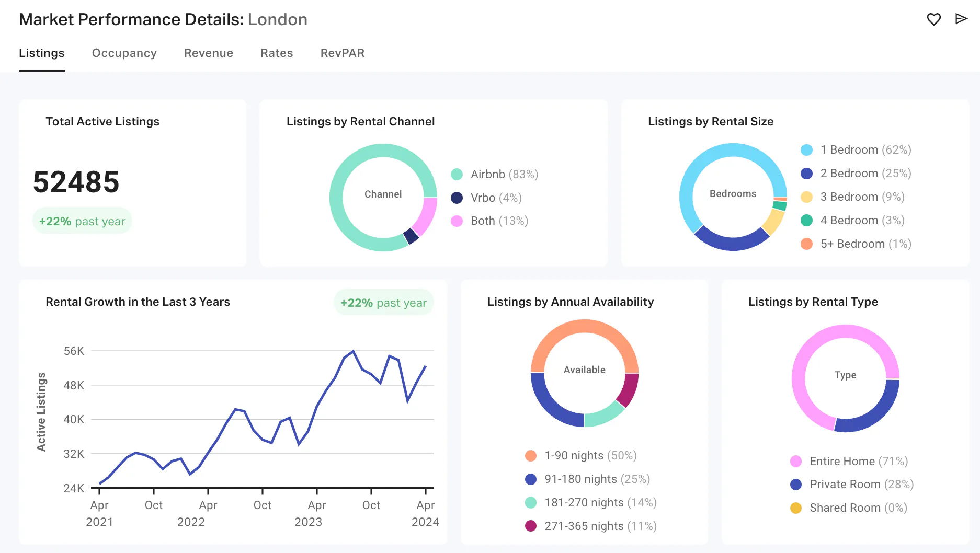Screen dimensions: 980x553
Task: Click the 1-90 nights legend dot
Action: (531, 456)
